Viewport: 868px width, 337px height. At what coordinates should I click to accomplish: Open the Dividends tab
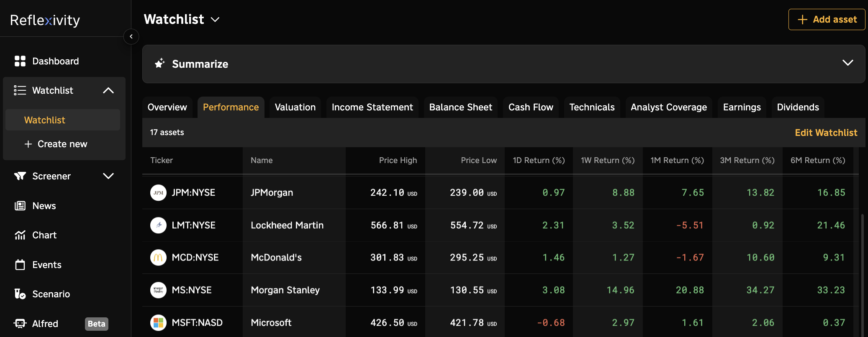click(798, 107)
